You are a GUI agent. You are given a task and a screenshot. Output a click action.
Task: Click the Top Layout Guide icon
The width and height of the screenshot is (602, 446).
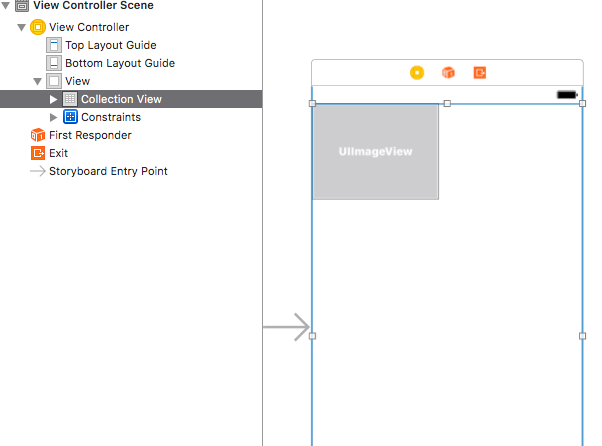pyautogui.click(x=54, y=45)
